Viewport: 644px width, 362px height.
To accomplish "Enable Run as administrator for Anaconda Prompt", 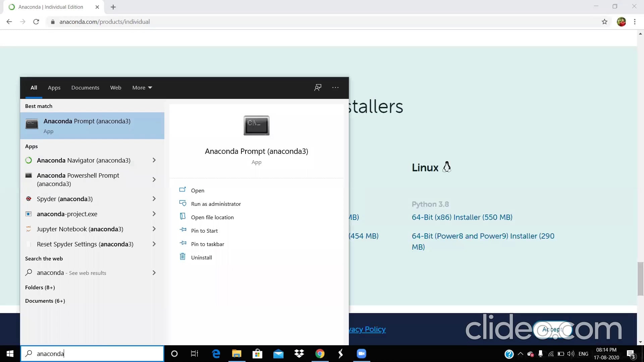I will [216, 203].
